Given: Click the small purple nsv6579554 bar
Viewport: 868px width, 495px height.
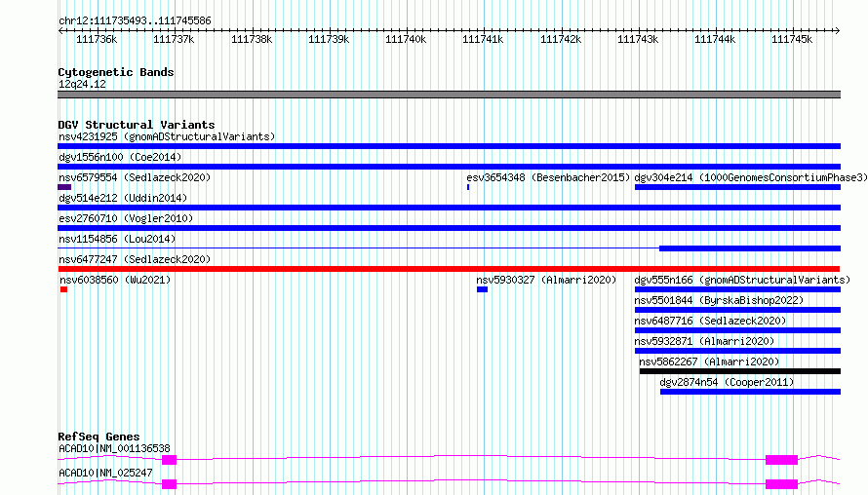Looking at the screenshot, I should point(64,187).
